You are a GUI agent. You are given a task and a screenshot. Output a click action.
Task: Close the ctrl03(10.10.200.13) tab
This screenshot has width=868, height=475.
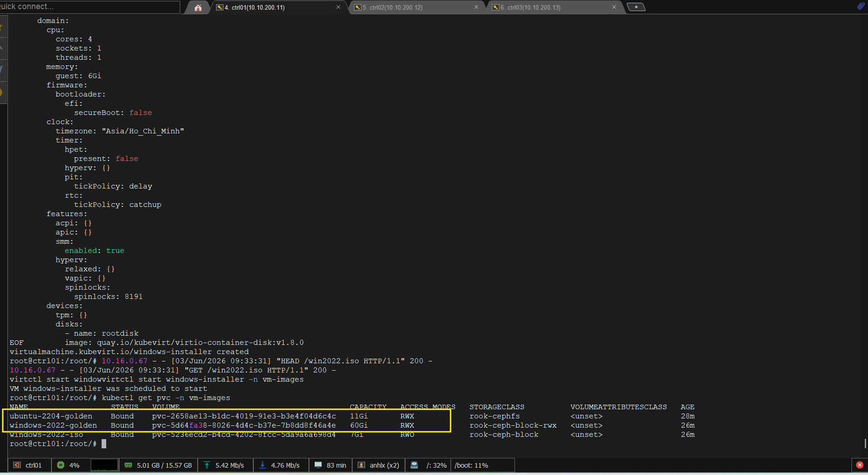click(614, 7)
